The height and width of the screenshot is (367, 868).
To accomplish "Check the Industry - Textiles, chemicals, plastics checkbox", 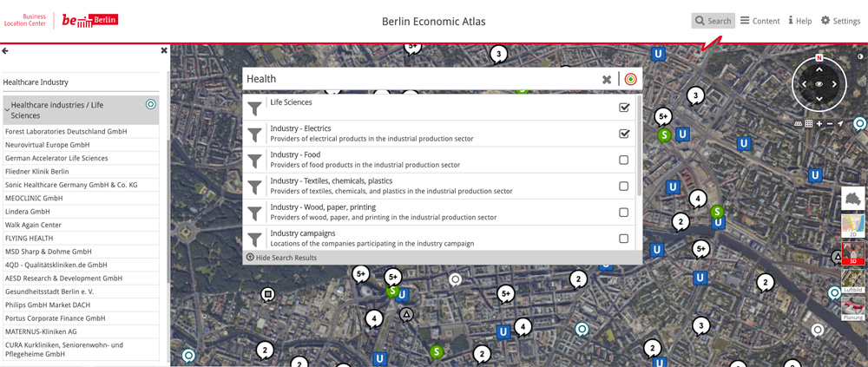I will [624, 186].
